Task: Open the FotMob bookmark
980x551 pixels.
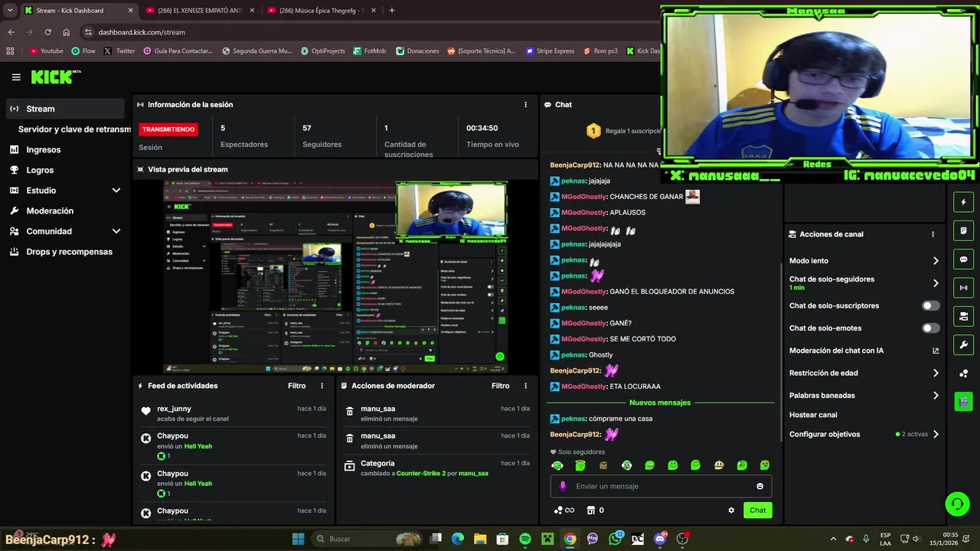Action: click(369, 51)
